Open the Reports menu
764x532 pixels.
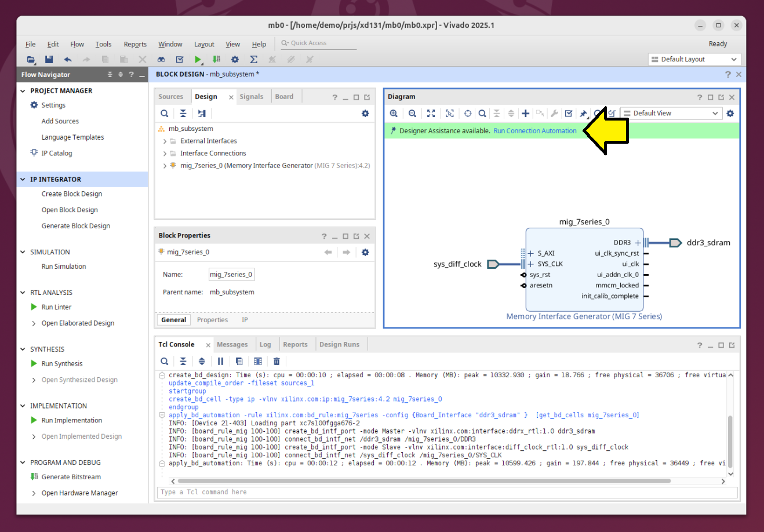(134, 44)
